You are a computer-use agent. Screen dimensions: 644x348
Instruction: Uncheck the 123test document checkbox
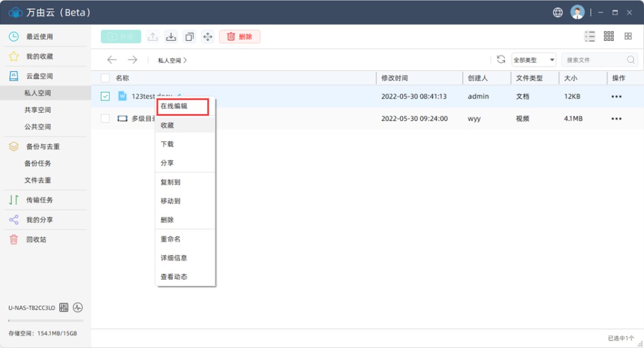point(105,96)
